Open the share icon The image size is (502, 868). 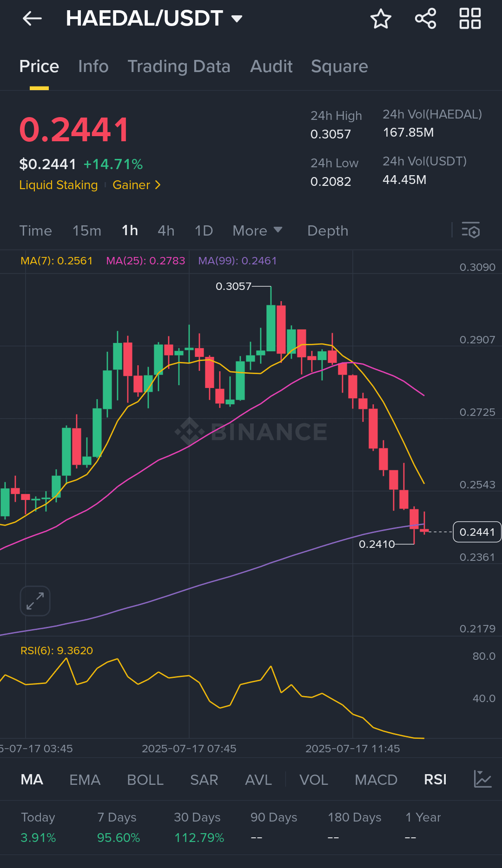[x=425, y=19]
